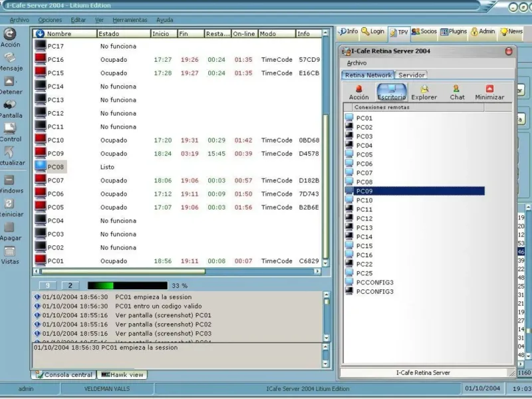The image size is (532, 399).
Task: Click Acción button in Retina Server toolbar
Action: click(358, 92)
